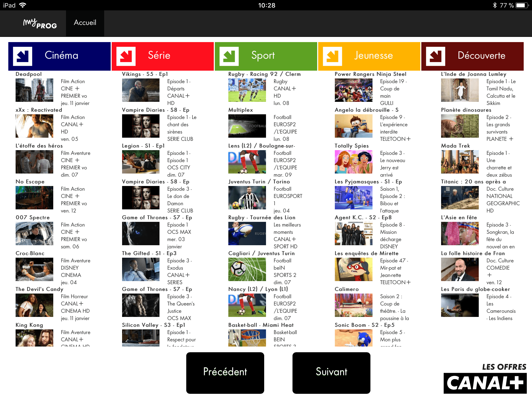This screenshot has height=399, width=532.
Task: Go to previous page with Précédent
Action: (225, 373)
